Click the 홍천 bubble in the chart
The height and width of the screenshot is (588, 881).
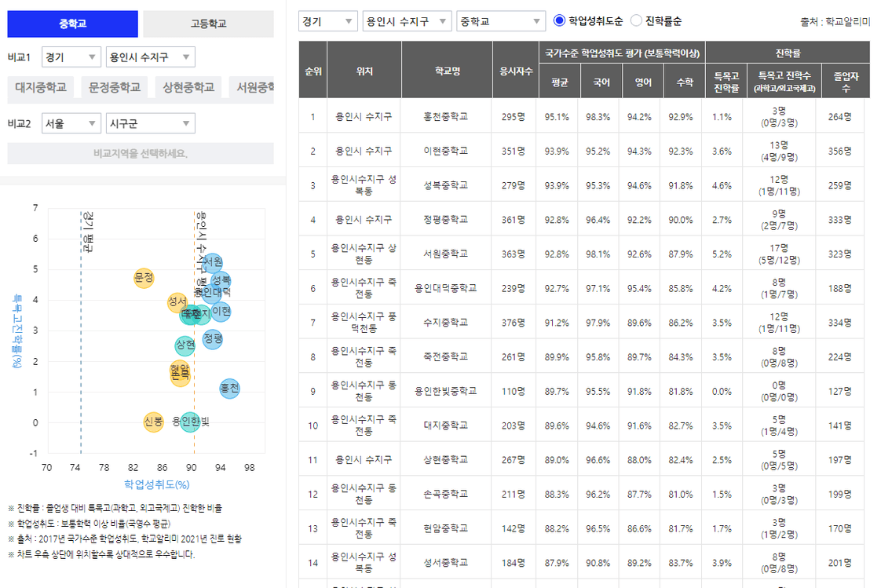pos(229,388)
